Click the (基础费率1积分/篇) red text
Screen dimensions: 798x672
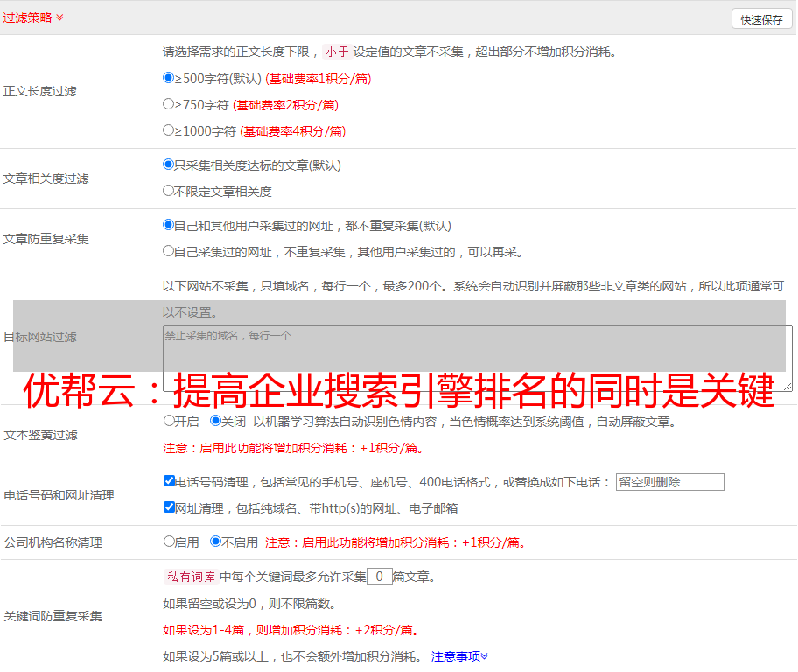pos(318,79)
